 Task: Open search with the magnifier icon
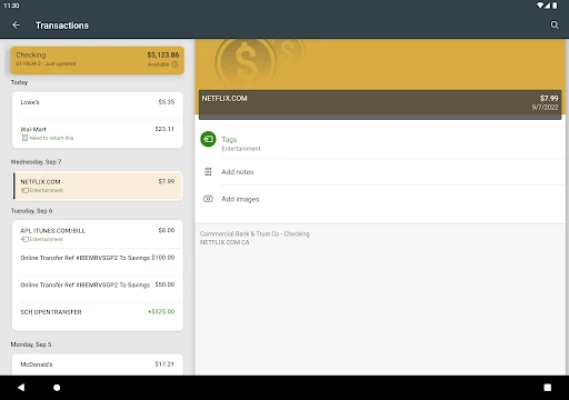(554, 25)
